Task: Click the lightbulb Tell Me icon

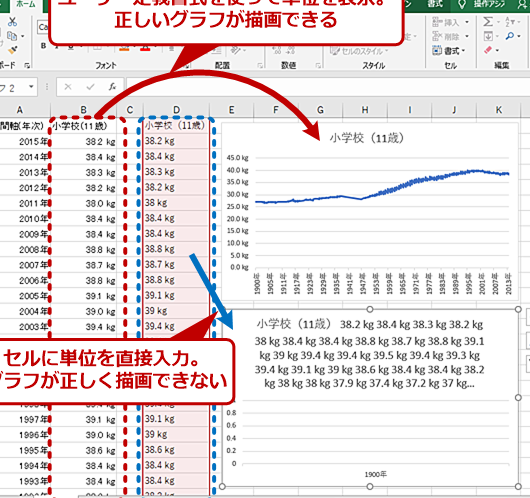Action: pos(462,4)
